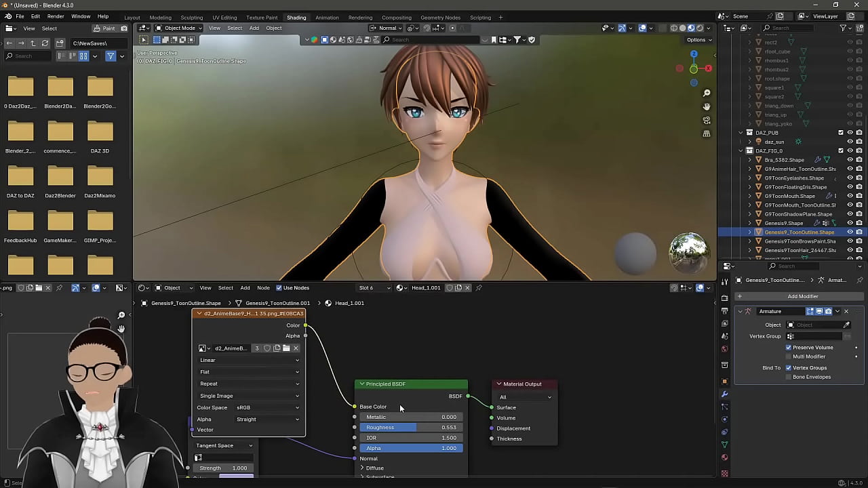The image size is (868, 488).
Task: Open the Color Space sRGB dropdown
Action: (267, 407)
